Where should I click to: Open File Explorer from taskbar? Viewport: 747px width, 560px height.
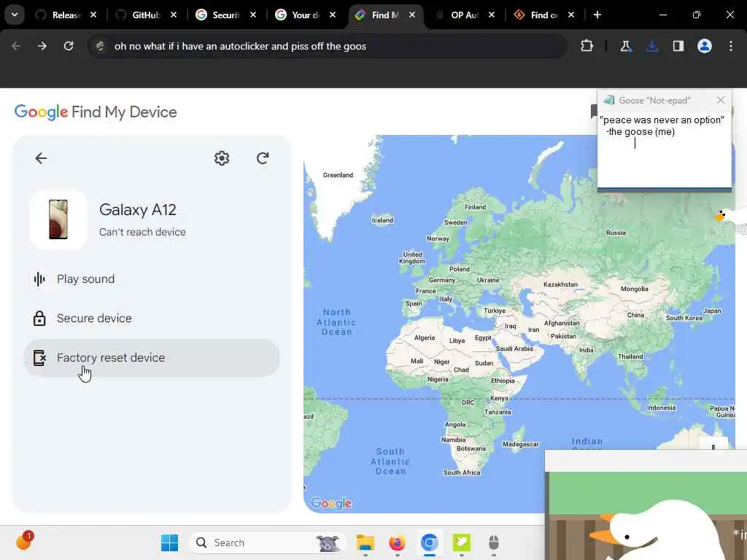click(x=365, y=542)
